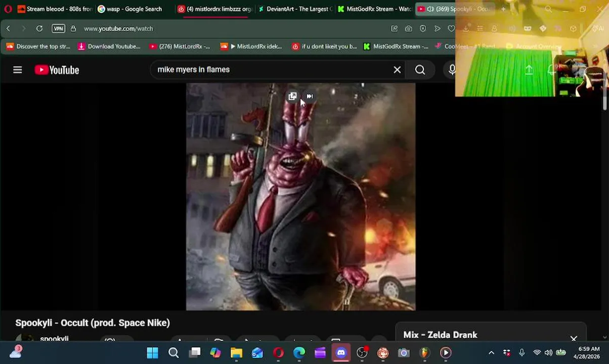Bookmark the page with the heart icon
This screenshot has width=609, height=364.
pos(451,29)
